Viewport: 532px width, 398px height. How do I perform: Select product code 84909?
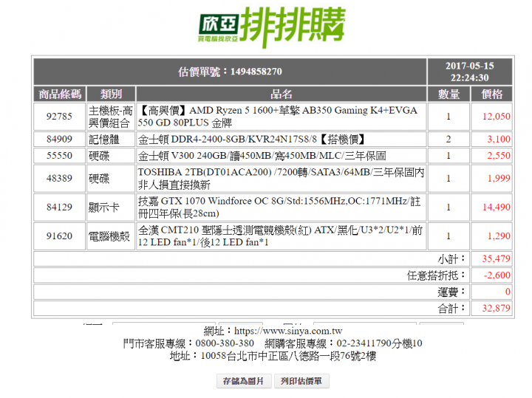(59, 139)
